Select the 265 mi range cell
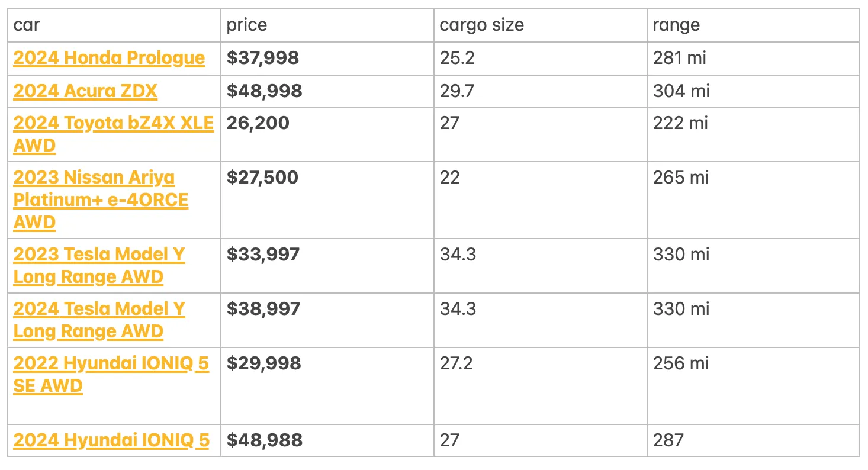 click(x=681, y=178)
